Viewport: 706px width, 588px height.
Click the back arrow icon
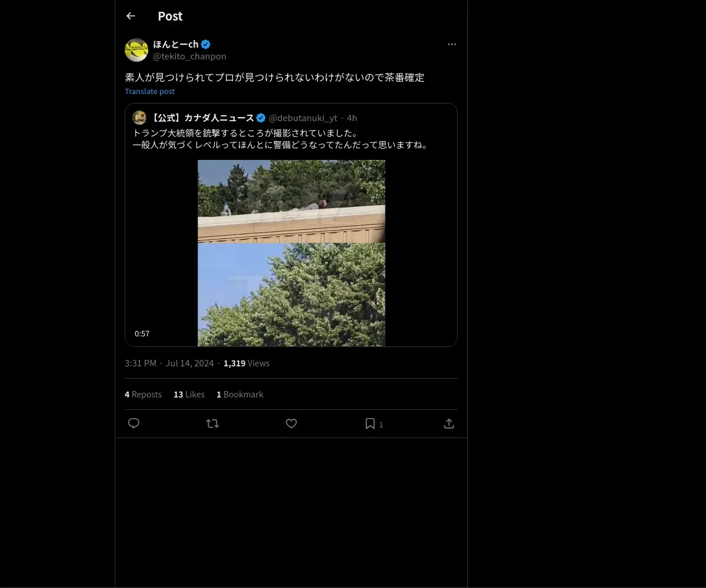(x=131, y=16)
